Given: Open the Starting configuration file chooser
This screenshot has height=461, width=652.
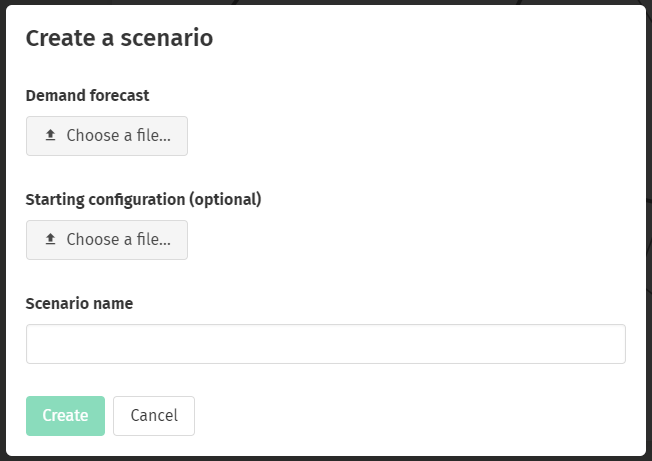Looking at the screenshot, I should coord(107,240).
